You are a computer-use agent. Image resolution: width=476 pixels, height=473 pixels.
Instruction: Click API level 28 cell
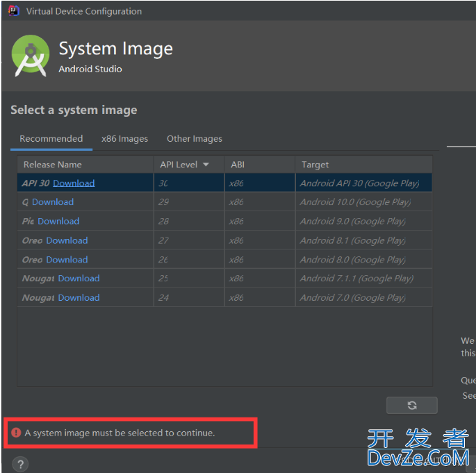click(189, 221)
